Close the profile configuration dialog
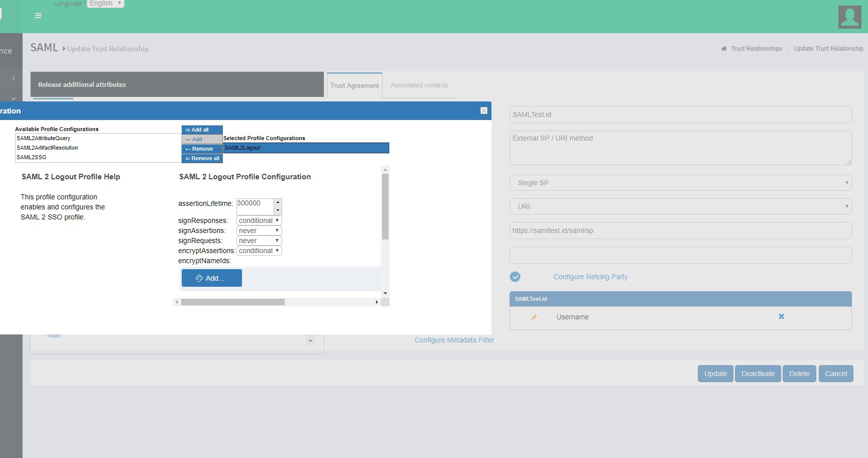This screenshot has height=458, width=868. coord(483,110)
